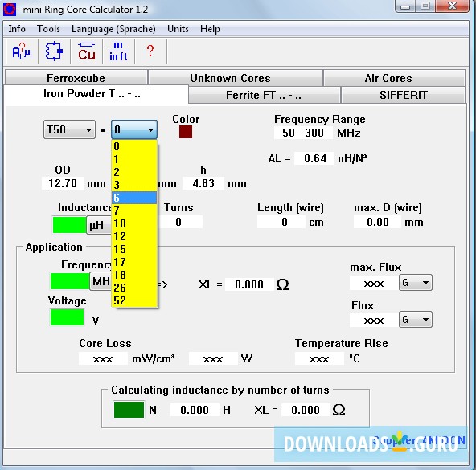This screenshot has width=476, height=470.
Task: Click the Application XL 0.000 field
Action: pyautogui.click(x=249, y=284)
